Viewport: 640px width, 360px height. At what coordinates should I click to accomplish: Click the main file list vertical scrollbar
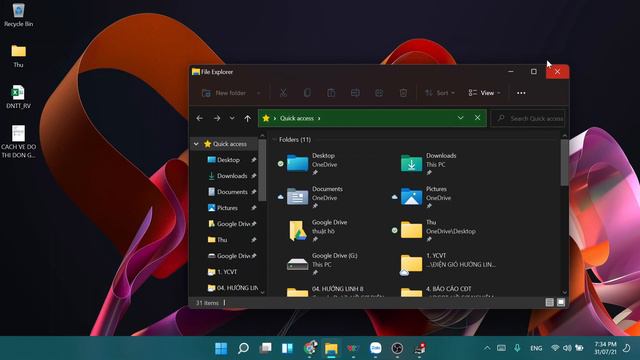pyautogui.click(x=564, y=162)
